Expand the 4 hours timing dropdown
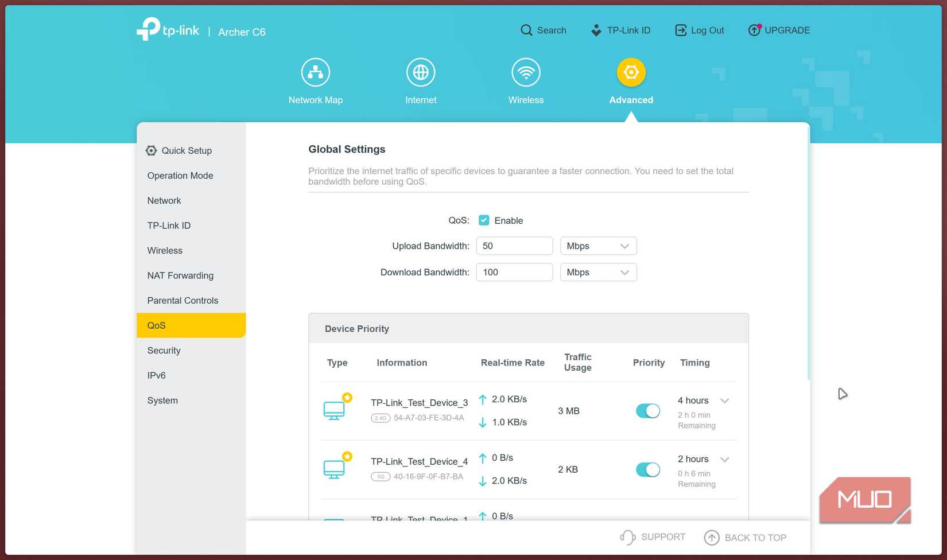 725,400
